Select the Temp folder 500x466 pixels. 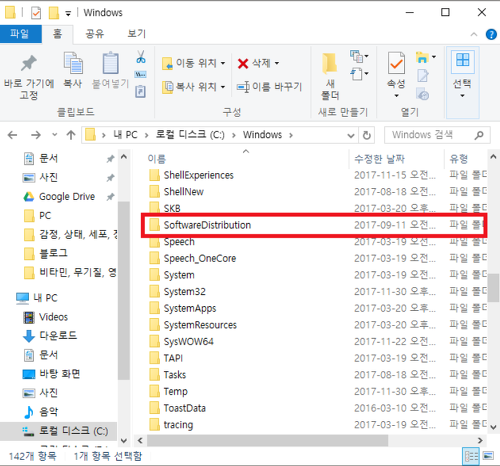[x=176, y=392]
